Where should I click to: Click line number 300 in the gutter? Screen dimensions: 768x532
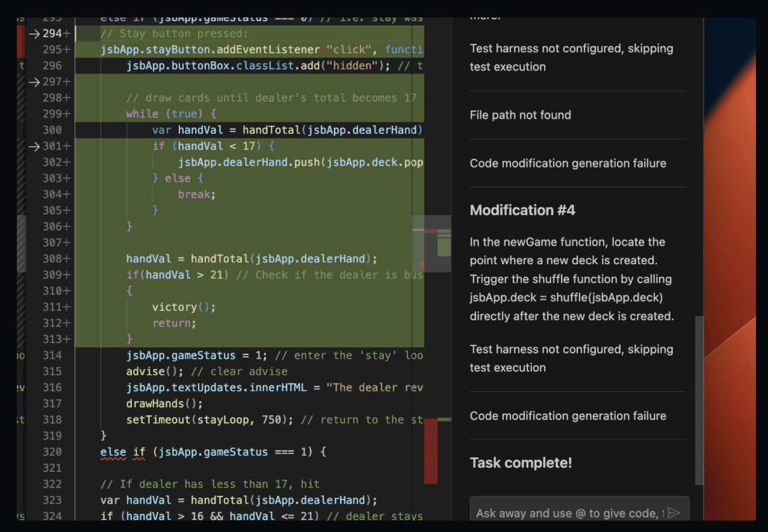coord(52,130)
